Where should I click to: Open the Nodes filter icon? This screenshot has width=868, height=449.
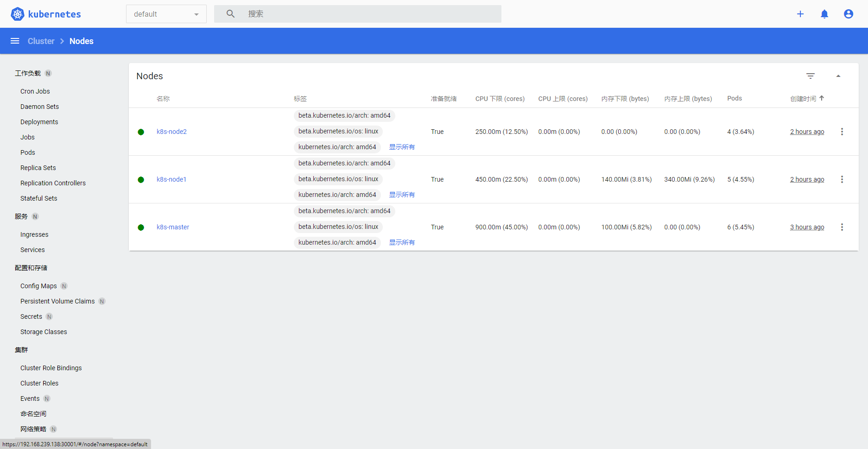[811, 76]
